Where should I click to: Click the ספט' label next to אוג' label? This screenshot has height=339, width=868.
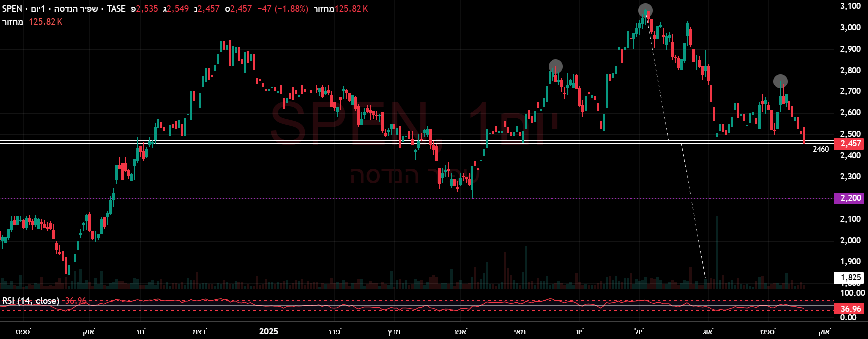click(768, 331)
